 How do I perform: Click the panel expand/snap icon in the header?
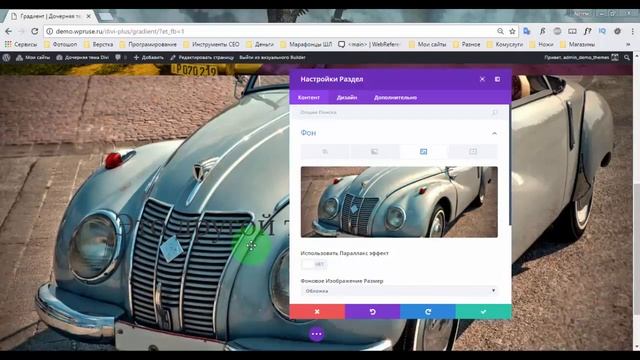[x=497, y=79]
